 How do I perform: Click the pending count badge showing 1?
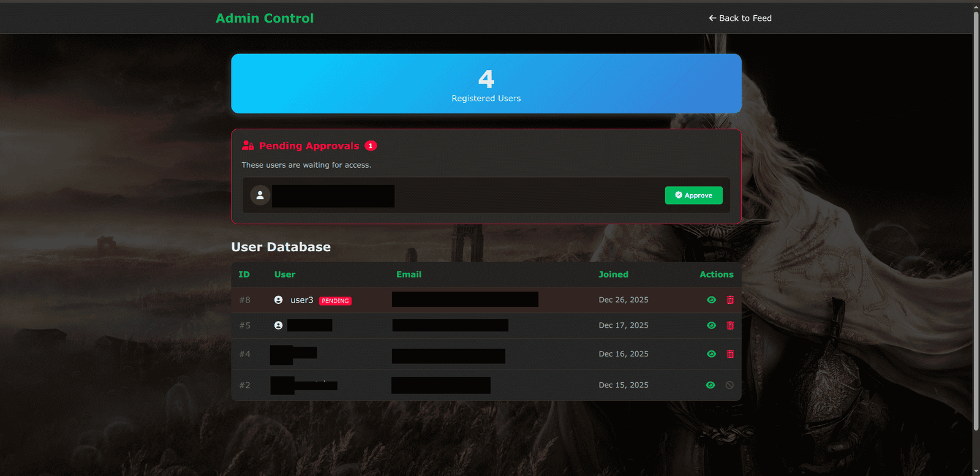[371, 146]
